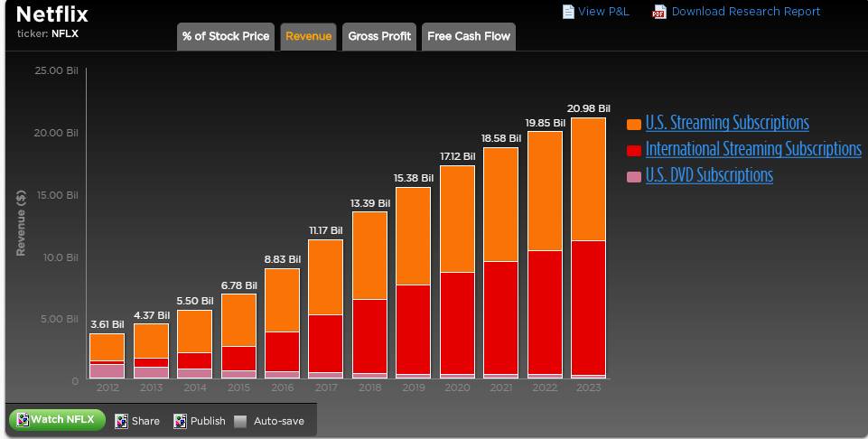The height and width of the screenshot is (439, 868).
Task: Open U.S. Streaming Subscriptions legend link
Action: [x=727, y=123]
